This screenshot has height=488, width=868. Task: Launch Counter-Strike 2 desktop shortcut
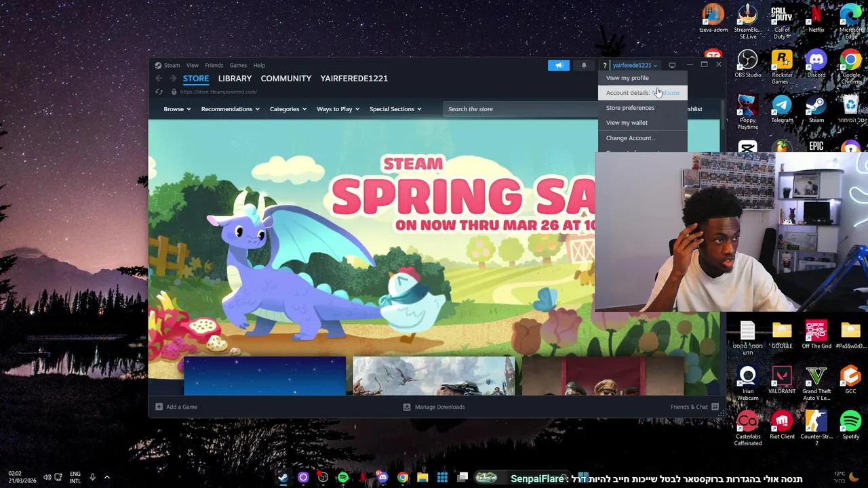[x=816, y=429]
